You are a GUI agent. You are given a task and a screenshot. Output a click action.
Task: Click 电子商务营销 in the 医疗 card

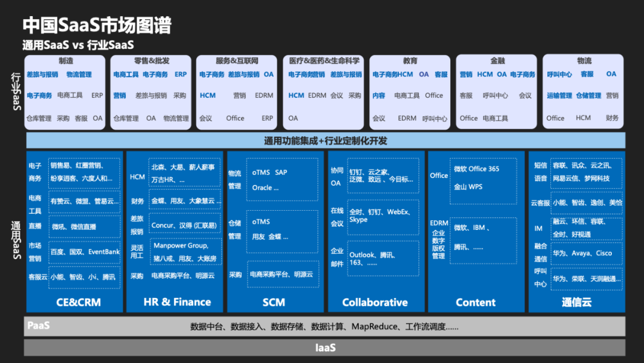(x=306, y=75)
